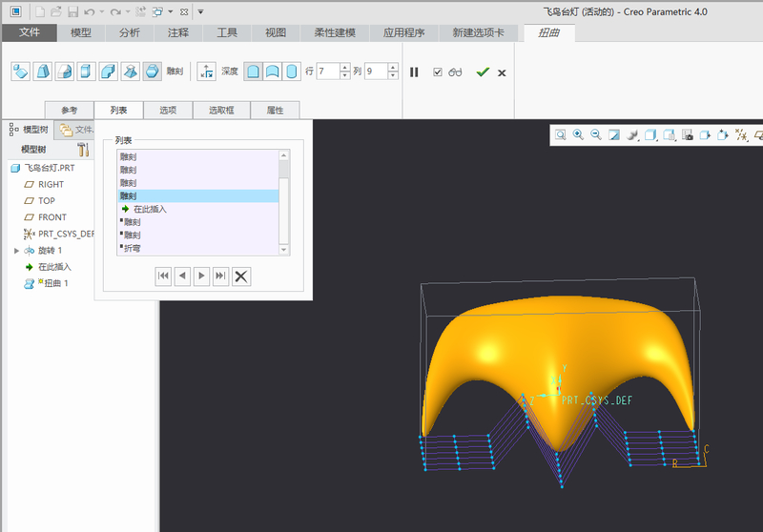Click the Open file icon in quick access toolbar

coord(56,11)
